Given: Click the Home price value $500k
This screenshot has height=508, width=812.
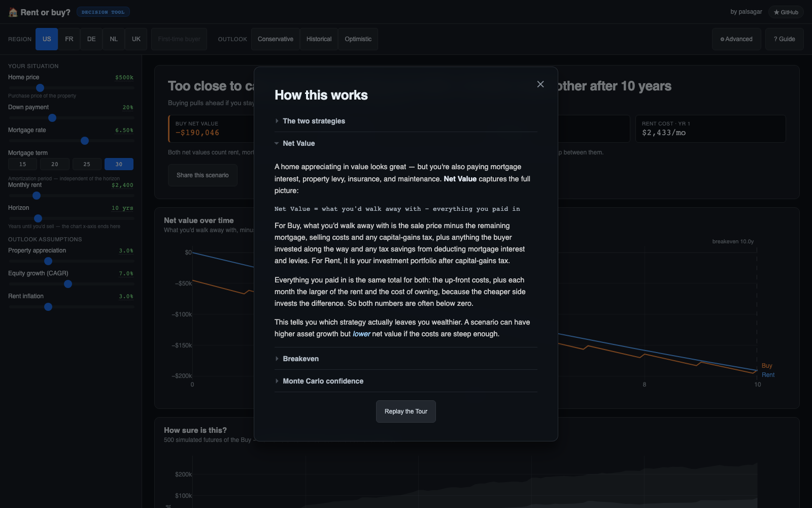Looking at the screenshot, I should pyautogui.click(x=124, y=78).
